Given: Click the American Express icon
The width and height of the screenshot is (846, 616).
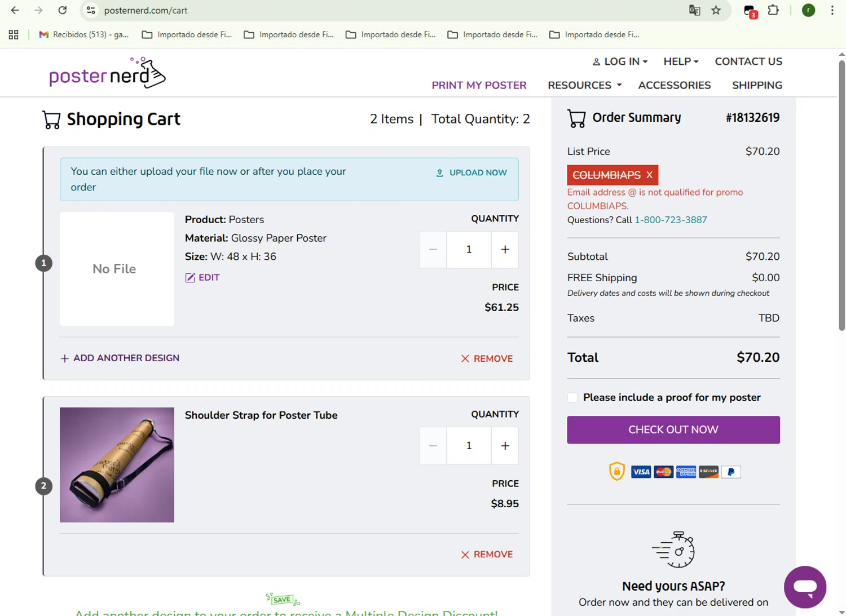Looking at the screenshot, I should pos(686,472).
